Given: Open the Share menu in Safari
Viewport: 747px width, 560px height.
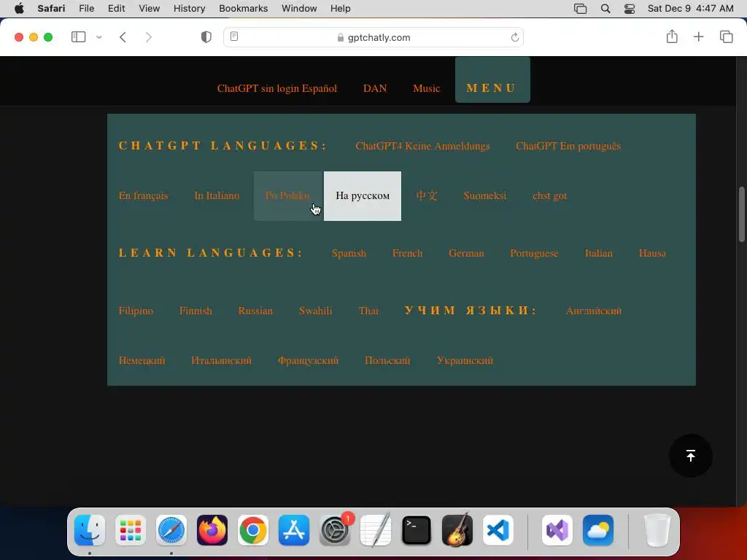Looking at the screenshot, I should (672, 36).
